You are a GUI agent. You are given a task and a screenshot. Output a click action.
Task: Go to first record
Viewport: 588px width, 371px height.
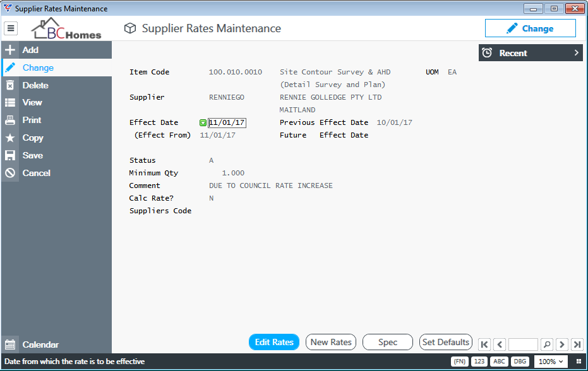click(x=484, y=344)
